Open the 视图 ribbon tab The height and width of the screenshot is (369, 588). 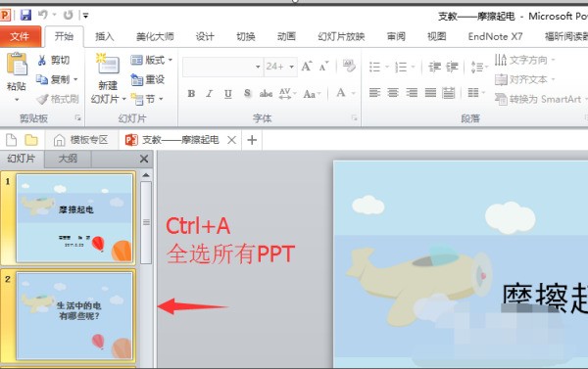point(437,36)
